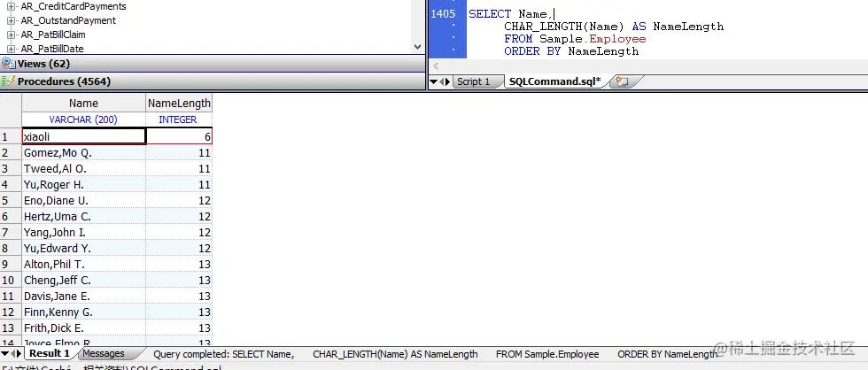Open the Procedures (4564) section
The height and width of the screenshot is (370, 868).
pos(213,81)
